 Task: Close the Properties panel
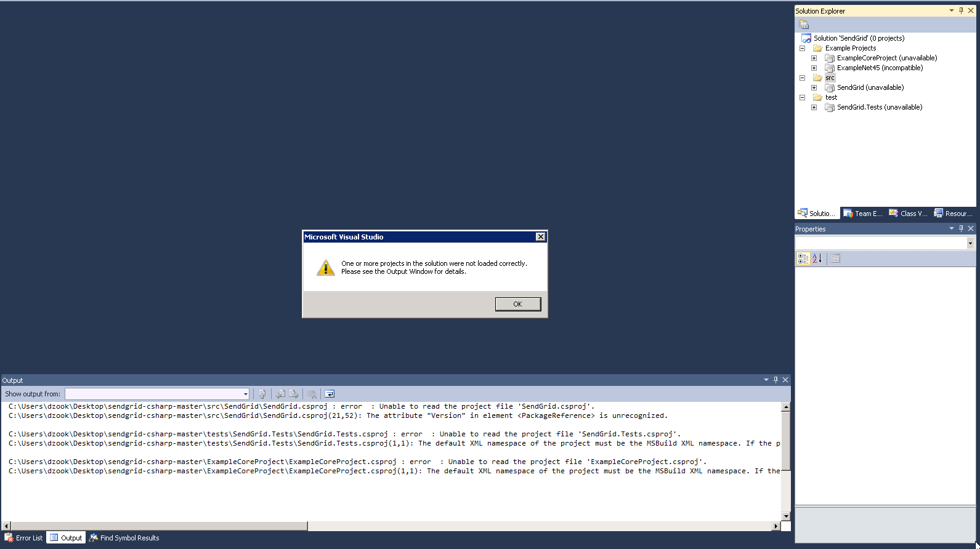[971, 228]
